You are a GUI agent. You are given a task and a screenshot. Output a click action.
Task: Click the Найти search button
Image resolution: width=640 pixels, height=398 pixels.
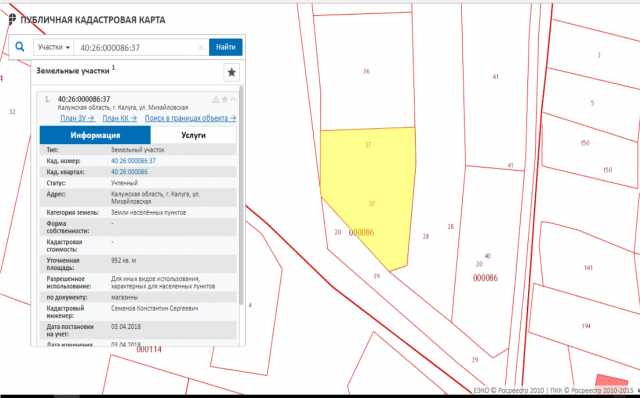click(x=226, y=47)
